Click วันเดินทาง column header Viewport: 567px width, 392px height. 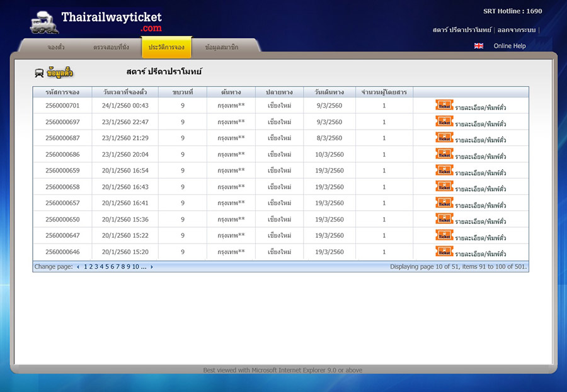tap(329, 92)
